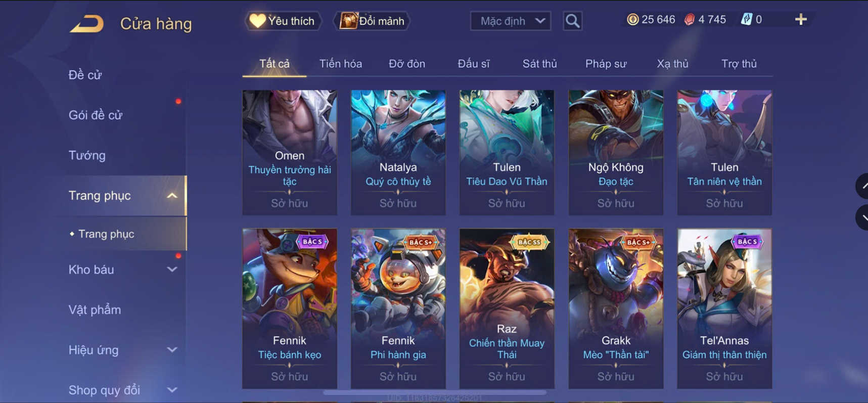Select the Raz Chiến thần Muay Thái skin
This screenshot has height=403, width=868.
(507, 308)
